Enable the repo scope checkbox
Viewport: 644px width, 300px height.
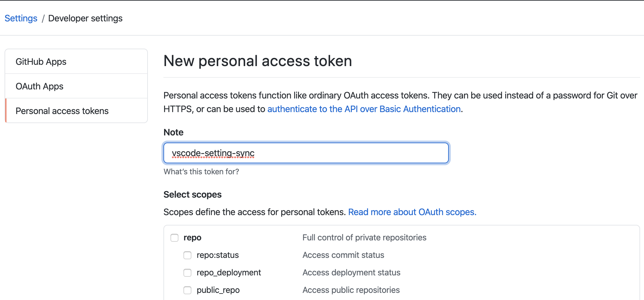coord(174,238)
